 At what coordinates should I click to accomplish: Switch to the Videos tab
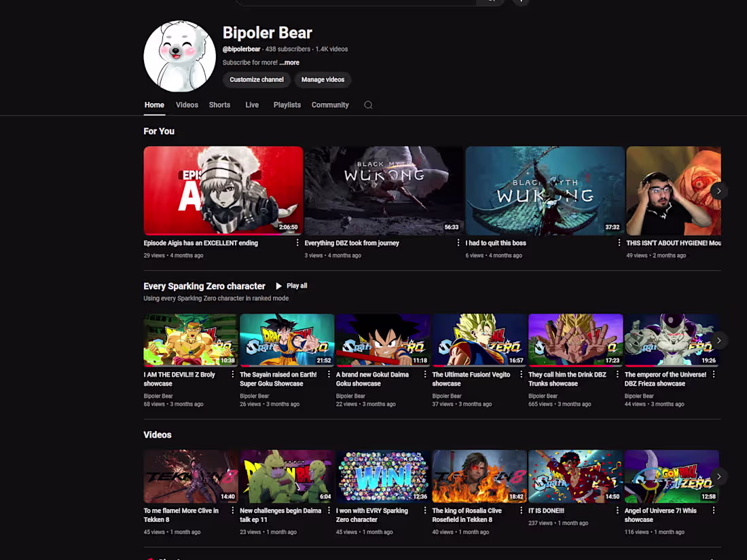[x=187, y=105]
